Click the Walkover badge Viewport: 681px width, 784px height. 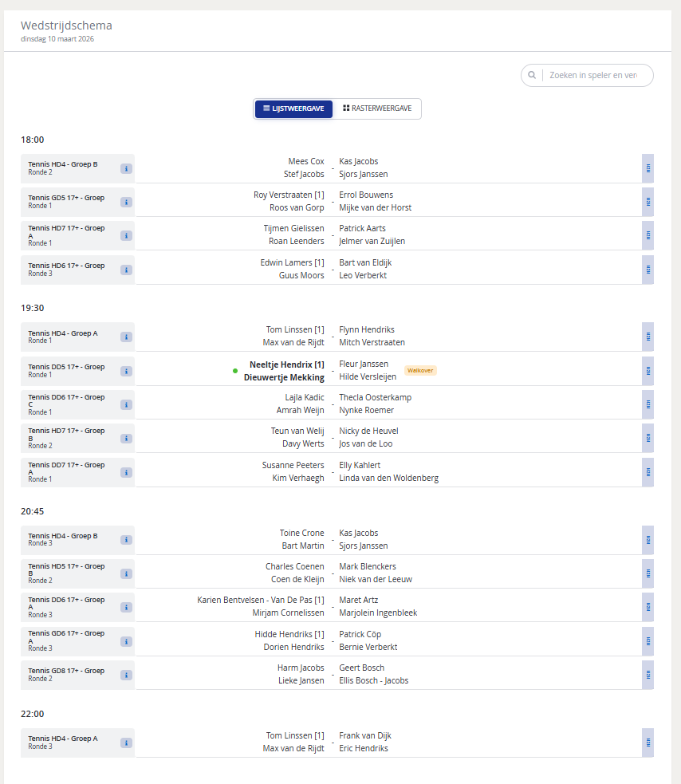point(420,371)
